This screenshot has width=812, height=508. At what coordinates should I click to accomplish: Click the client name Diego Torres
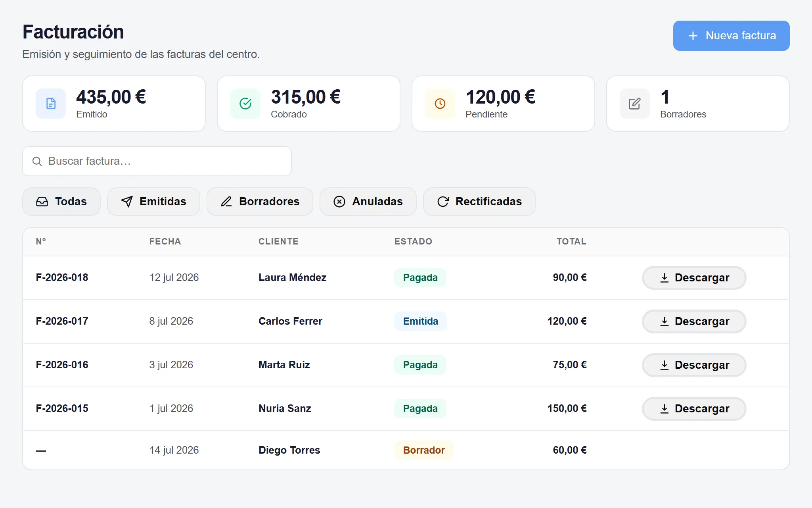[x=289, y=450]
